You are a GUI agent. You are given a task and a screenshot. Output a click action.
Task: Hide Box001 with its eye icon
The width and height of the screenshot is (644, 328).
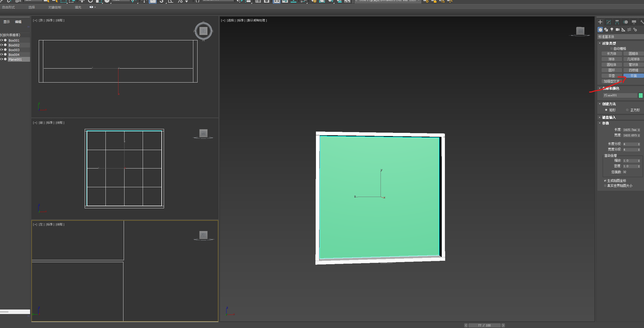tap(2, 40)
